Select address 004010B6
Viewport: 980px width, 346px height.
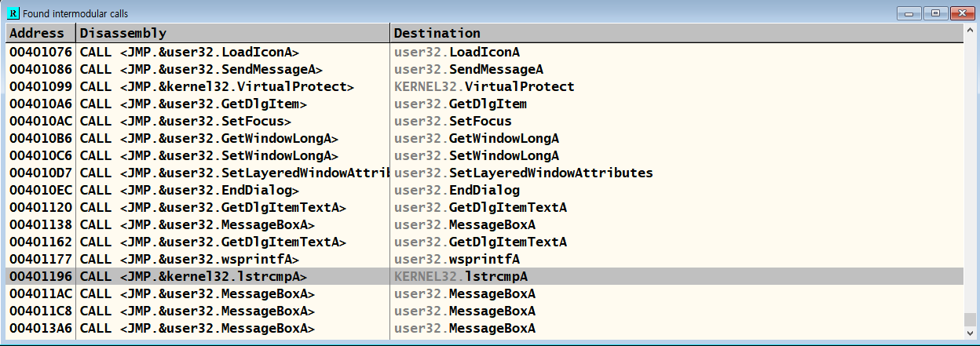(41, 138)
